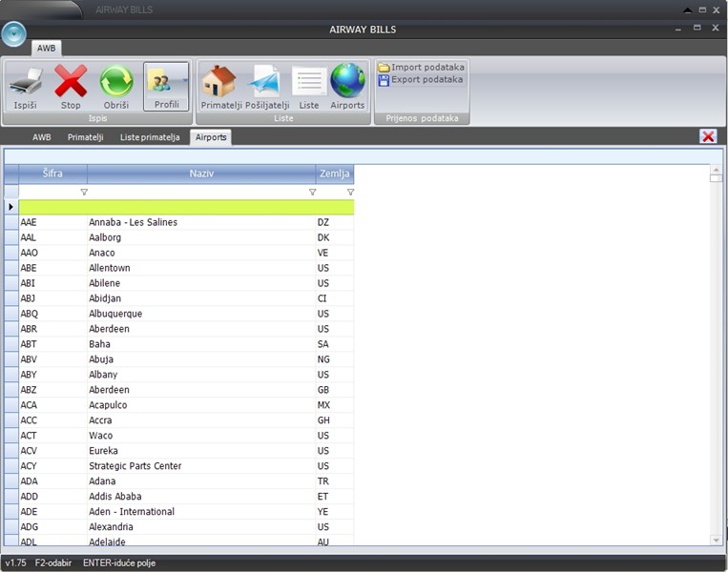Open the Profili users icon

(160, 81)
